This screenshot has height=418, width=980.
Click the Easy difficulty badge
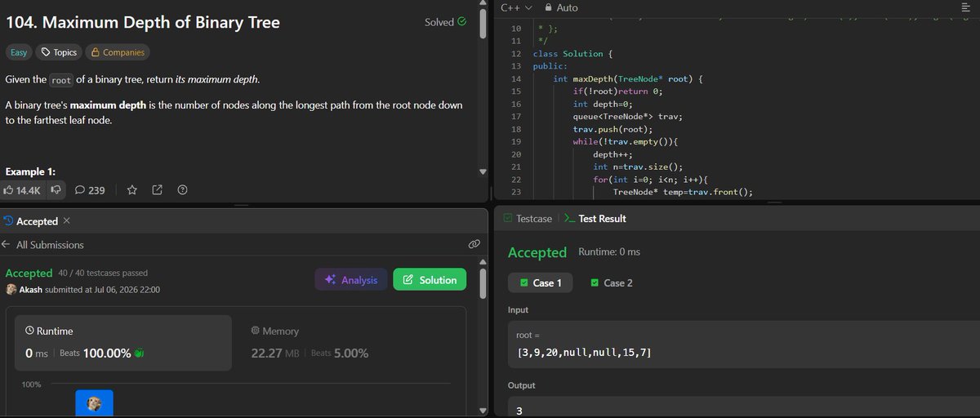pyautogui.click(x=19, y=52)
